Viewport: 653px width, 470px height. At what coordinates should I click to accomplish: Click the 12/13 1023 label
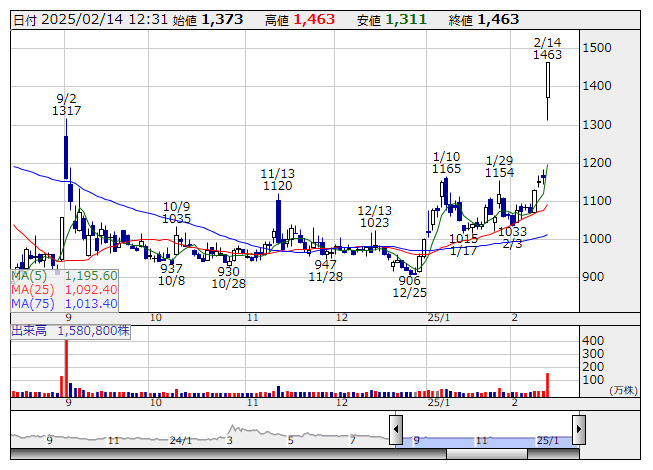click(375, 216)
